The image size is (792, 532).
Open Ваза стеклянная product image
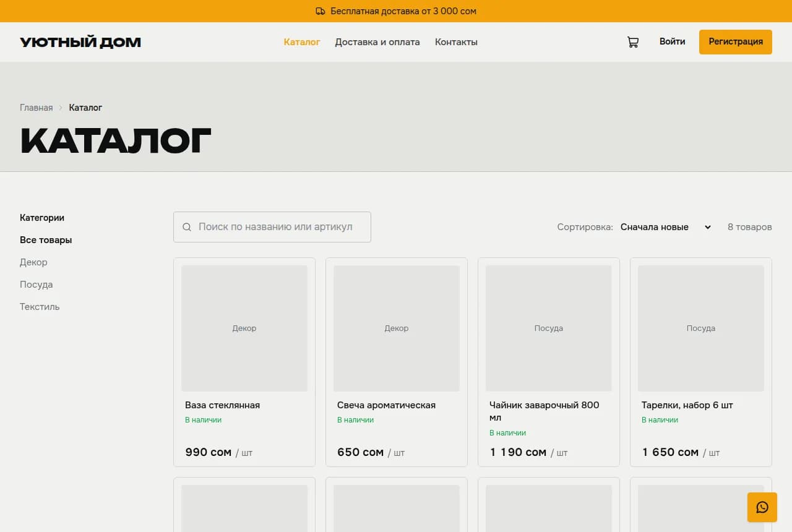tap(244, 328)
